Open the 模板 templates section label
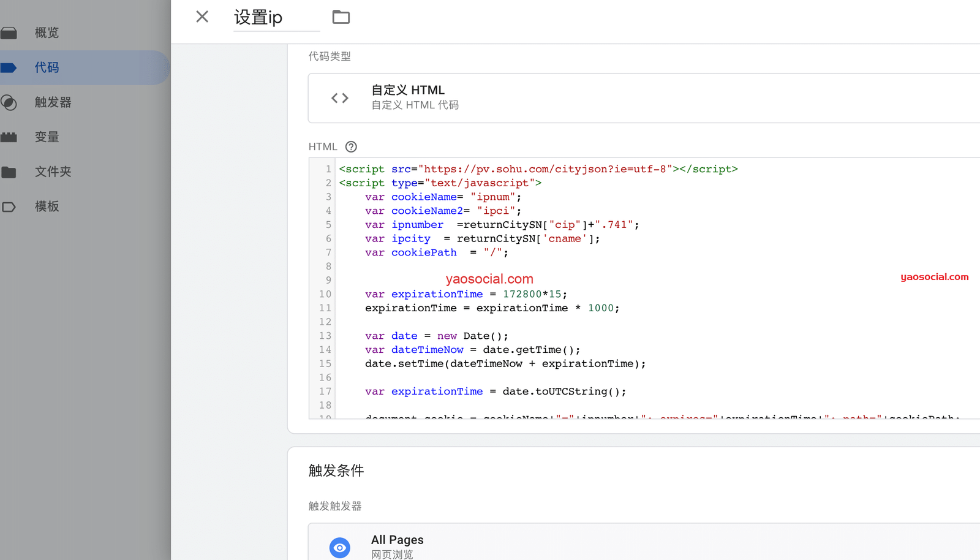 click(47, 206)
